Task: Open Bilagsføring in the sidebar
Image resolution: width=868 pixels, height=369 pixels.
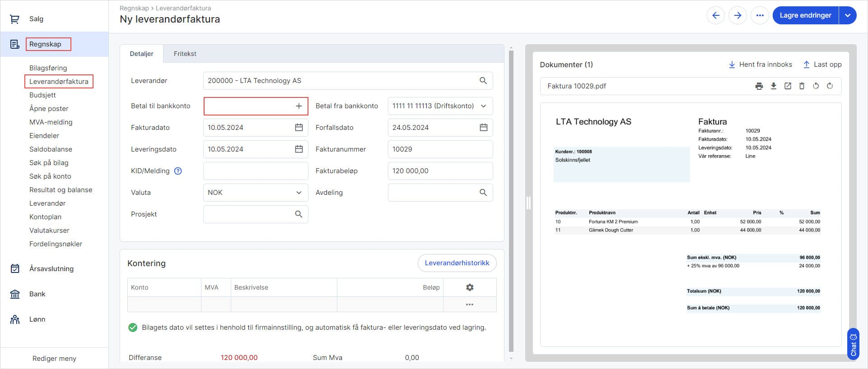Action: pyautogui.click(x=48, y=68)
